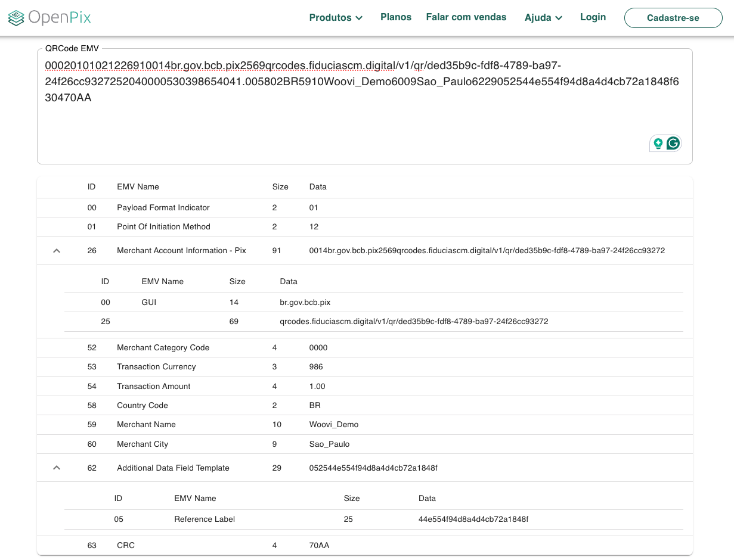Go to the Planos page
734x560 pixels.
click(396, 17)
